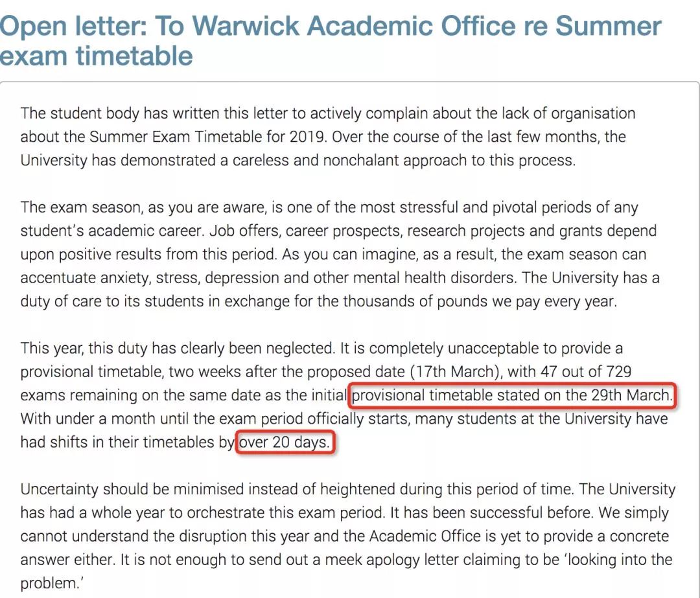Screen dimensions: 700x598
Task: Click the words 'Job offers, career prospects'
Action: point(306,231)
